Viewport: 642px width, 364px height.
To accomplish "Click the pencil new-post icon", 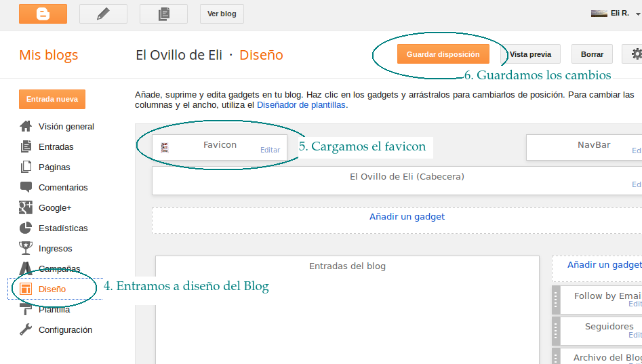I will (103, 14).
